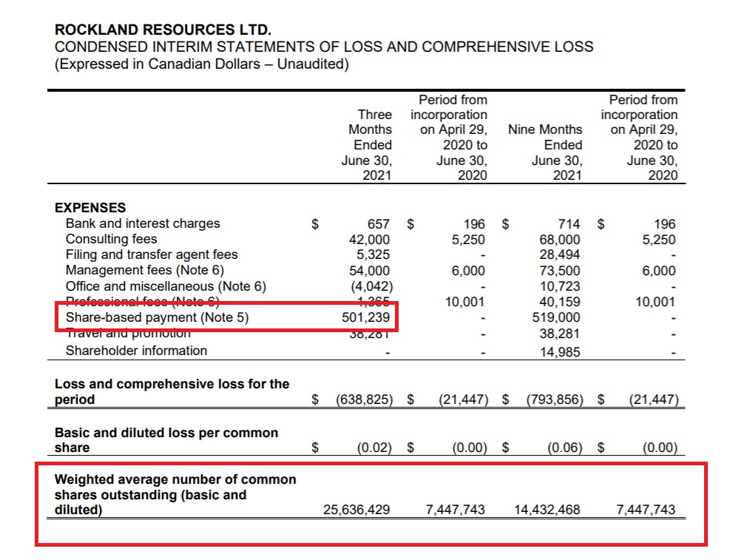Select the share-based payment value 501,239

click(365, 317)
